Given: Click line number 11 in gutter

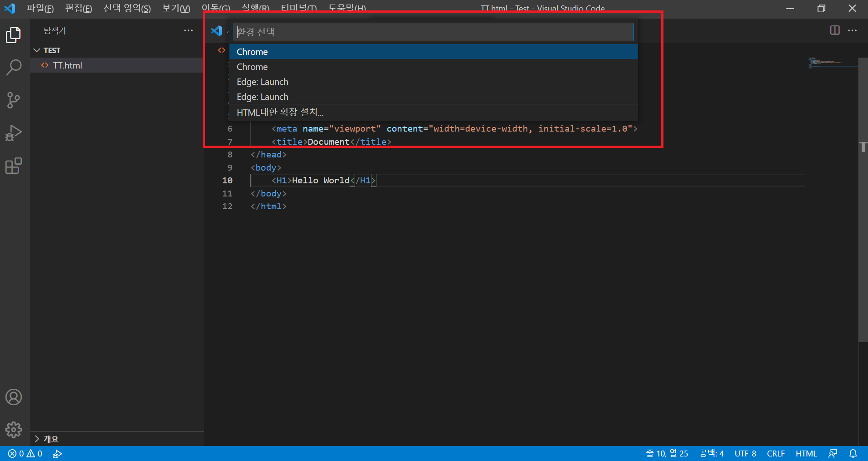Looking at the screenshot, I should (227, 194).
